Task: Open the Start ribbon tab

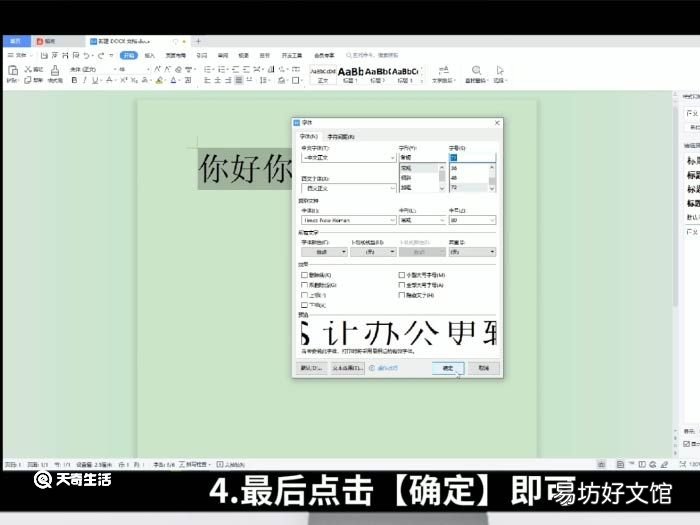Action: point(129,55)
